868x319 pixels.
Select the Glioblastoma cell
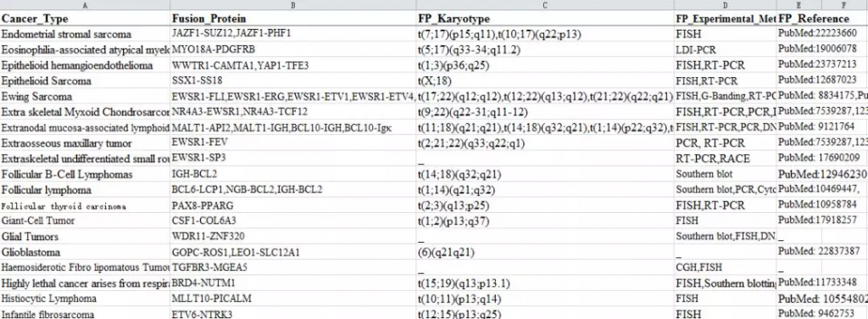[x=85, y=252]
